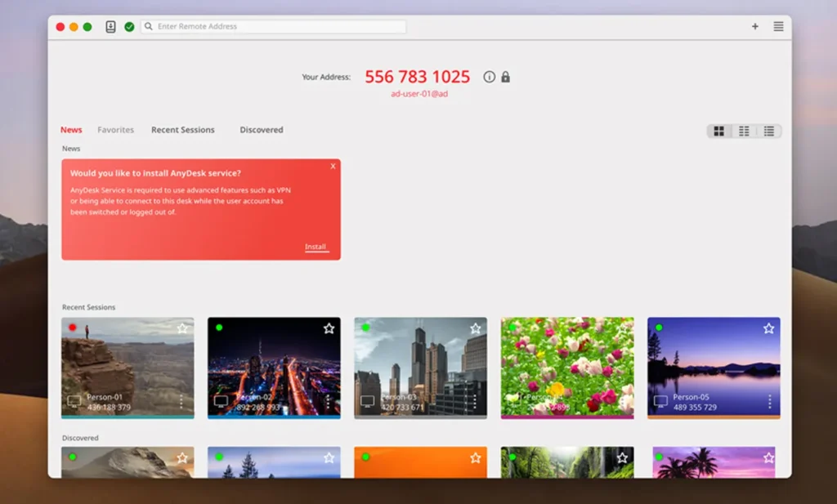837x504 pixels.
Task: Connect to the flower field session card
Action: (567, 368)
